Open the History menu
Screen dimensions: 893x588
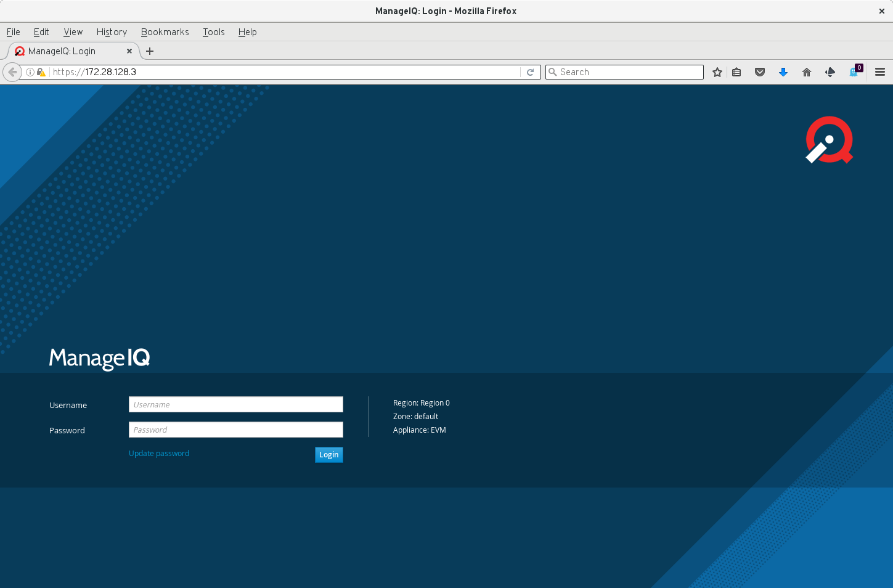(112, 32)
